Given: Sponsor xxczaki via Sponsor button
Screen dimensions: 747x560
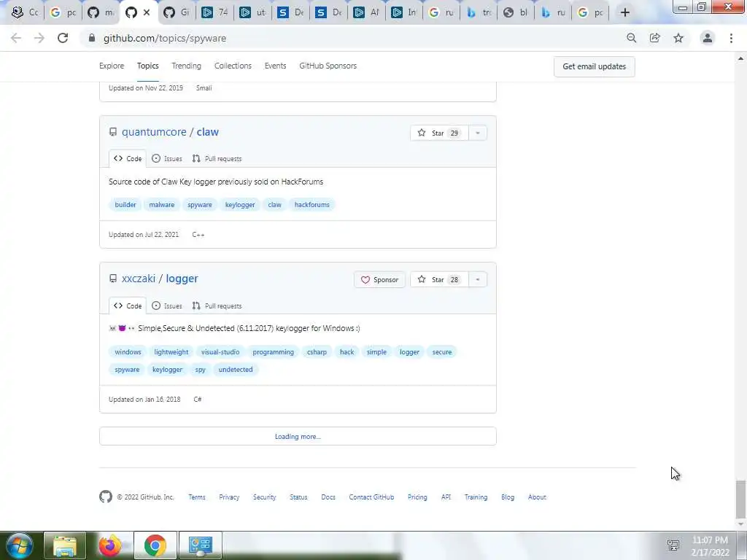Looking at the screenshot, I should 379,279.
